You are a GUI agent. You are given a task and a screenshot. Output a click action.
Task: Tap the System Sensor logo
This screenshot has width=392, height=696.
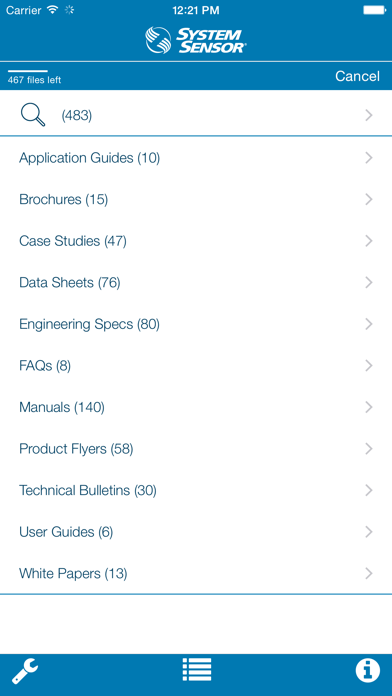[196, 40]
